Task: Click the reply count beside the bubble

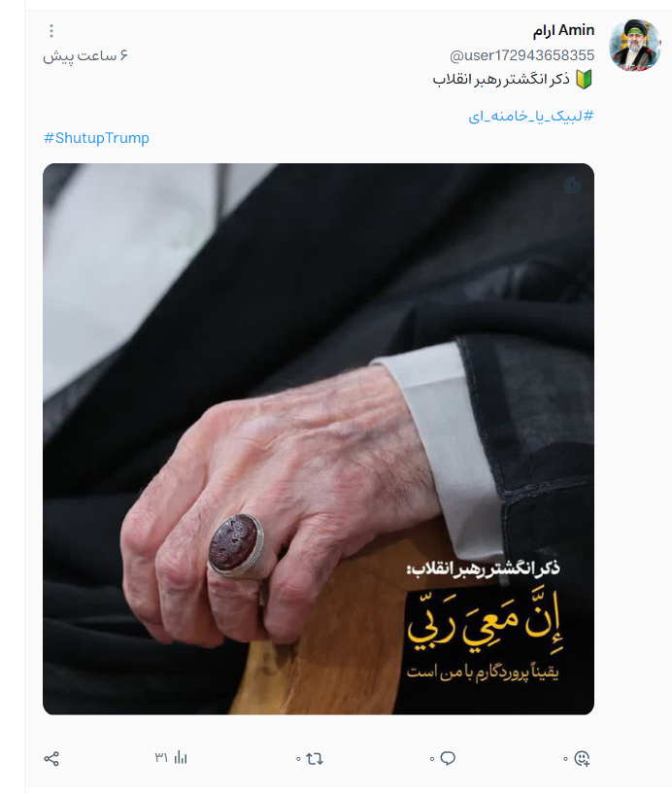Action: coord(432,759)
